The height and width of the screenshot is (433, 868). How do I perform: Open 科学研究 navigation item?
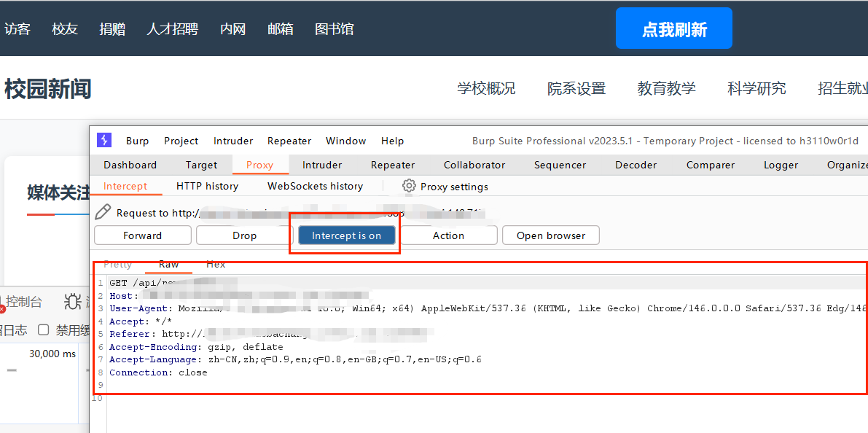tap(756, 88)
